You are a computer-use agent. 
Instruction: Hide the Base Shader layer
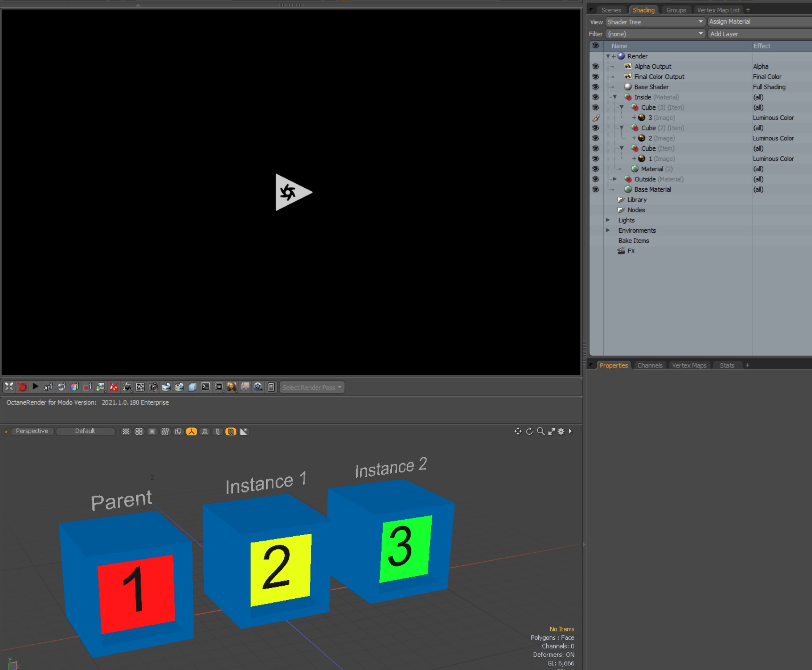[x=596, y=87]
